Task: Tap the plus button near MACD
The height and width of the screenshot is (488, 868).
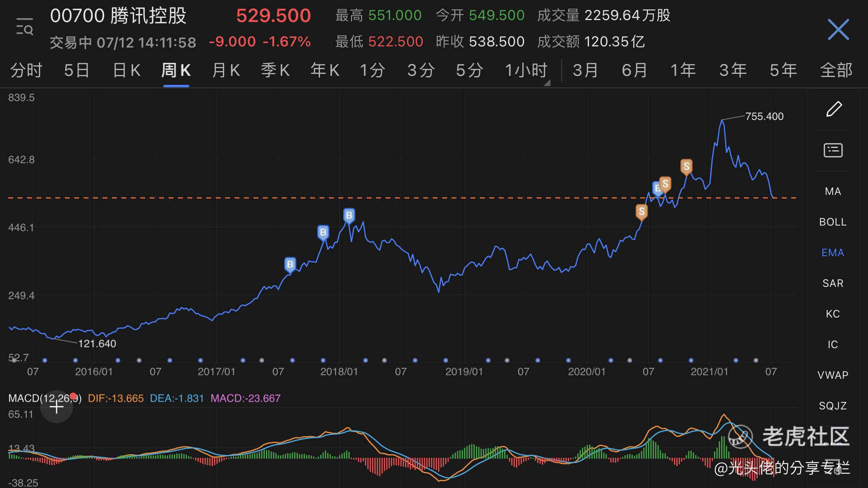Action: (57, 407)
